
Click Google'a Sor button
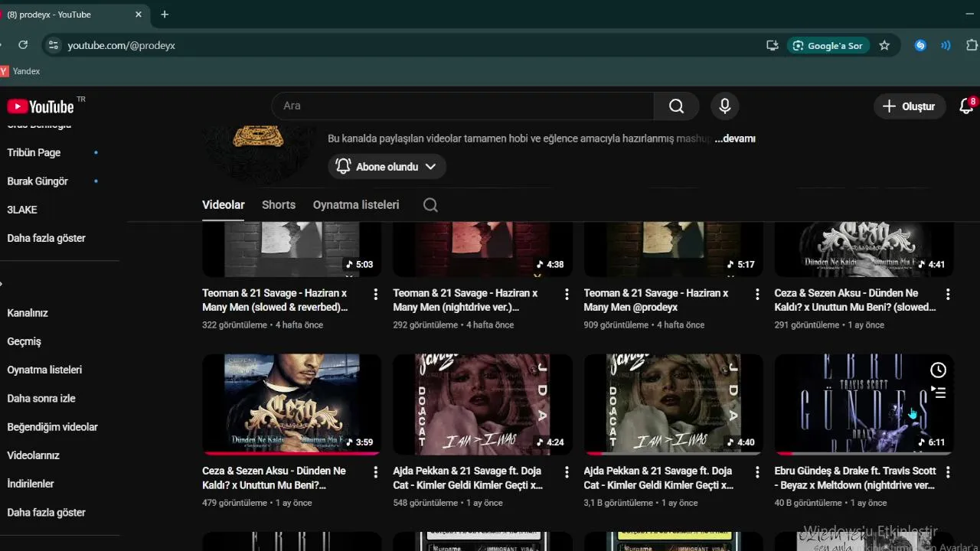828,45
